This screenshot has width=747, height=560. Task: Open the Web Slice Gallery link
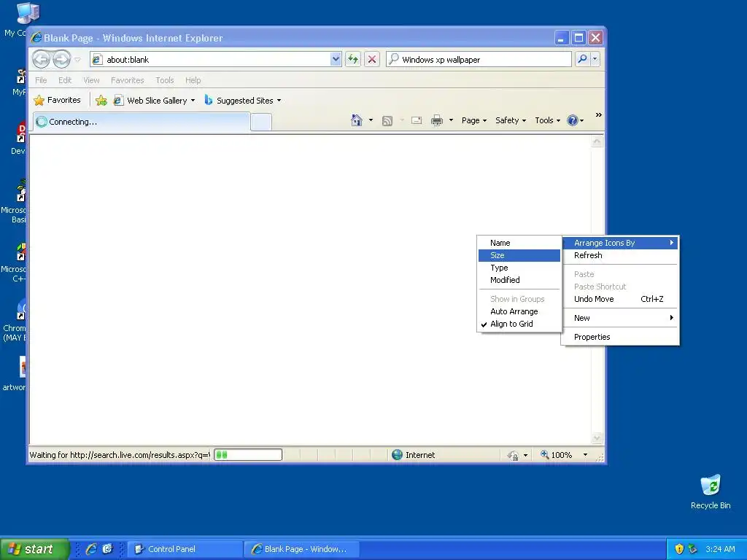tap(155, 101)
